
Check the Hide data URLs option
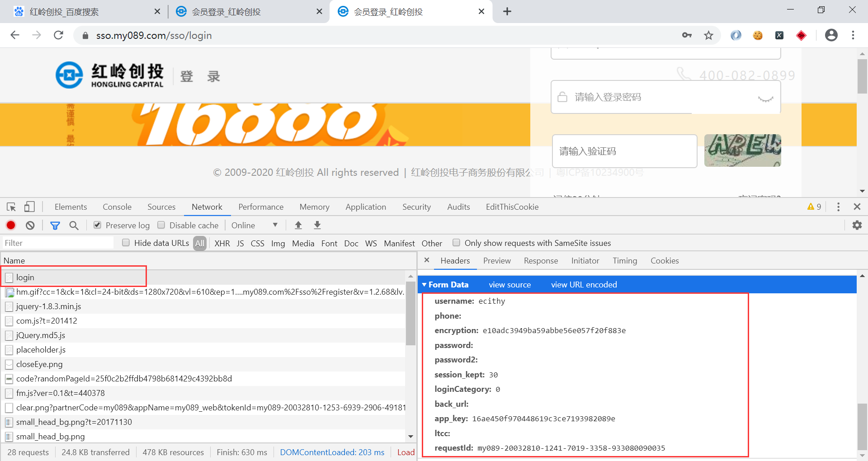click(126, 243)
